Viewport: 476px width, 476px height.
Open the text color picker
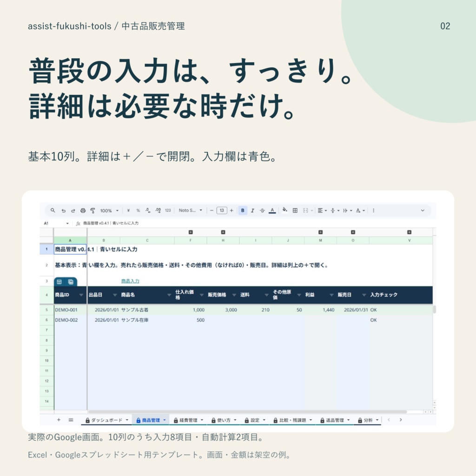tap(272, 211)
